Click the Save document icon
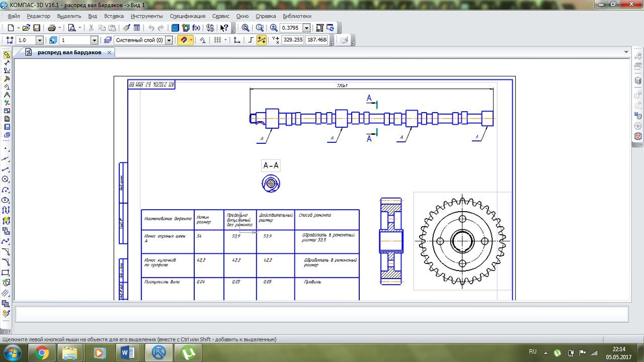The width and height of the screenshot is (644, 362). (37, 28)
